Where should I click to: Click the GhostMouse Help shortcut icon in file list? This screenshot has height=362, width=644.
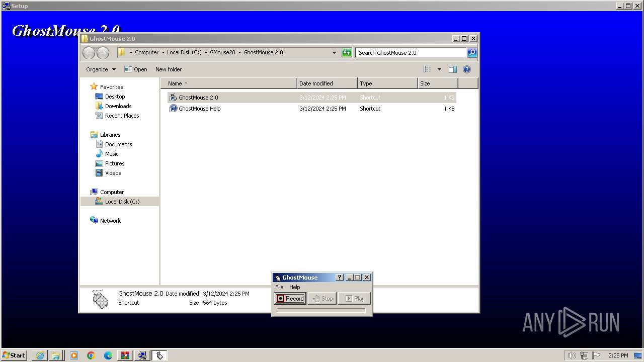[x=173, y=109]
